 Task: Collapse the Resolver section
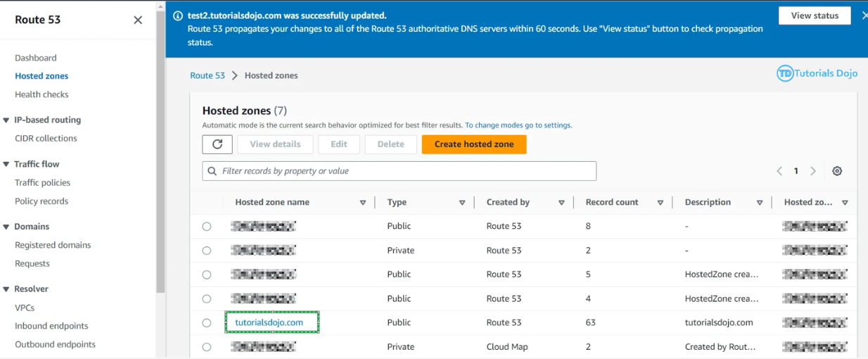tap(6, 289)
